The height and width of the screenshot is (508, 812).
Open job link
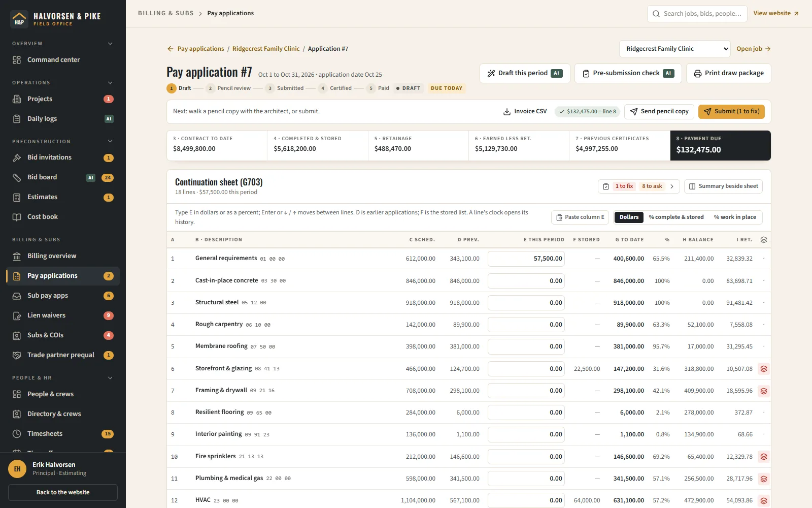753,49
